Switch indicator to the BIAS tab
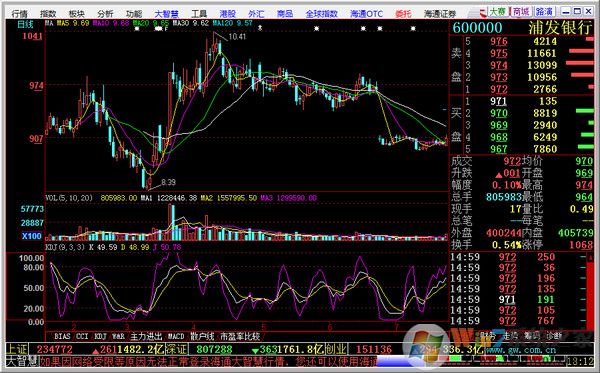 (x=62, y=336)
